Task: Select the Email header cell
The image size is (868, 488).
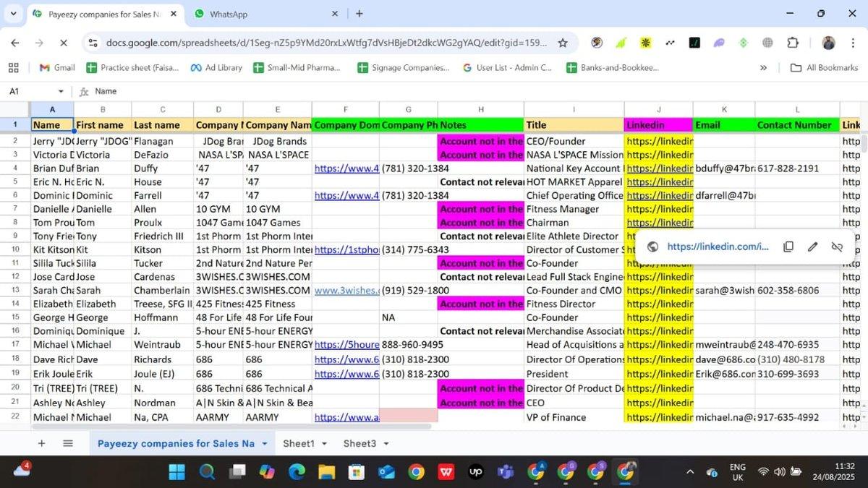Action: tap(724, 125)
